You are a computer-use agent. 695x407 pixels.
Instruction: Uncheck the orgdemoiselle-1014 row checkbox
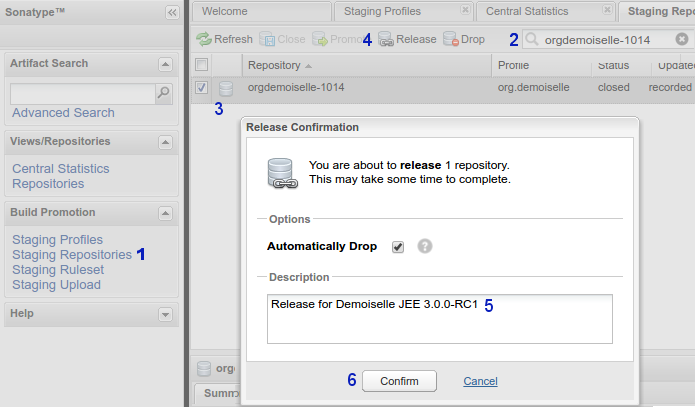coord(202,88)
